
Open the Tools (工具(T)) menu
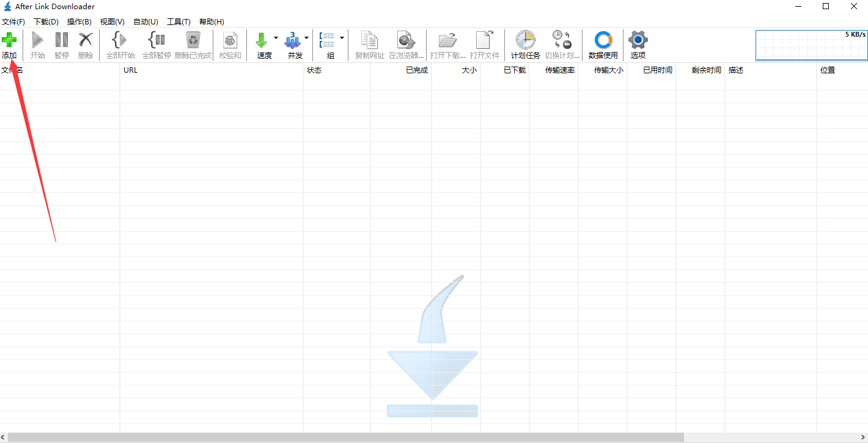[x=178, y=22]
